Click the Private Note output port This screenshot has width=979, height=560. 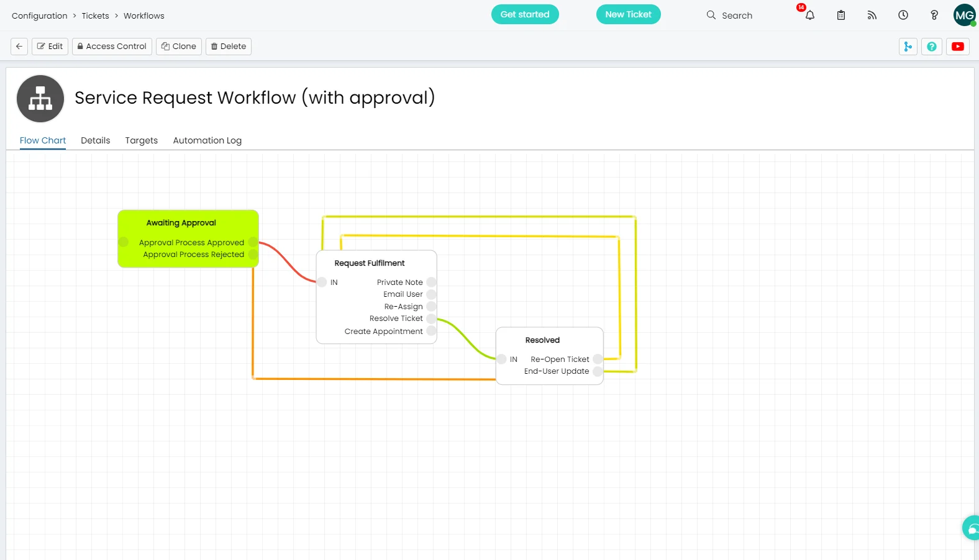pos(431,282)
